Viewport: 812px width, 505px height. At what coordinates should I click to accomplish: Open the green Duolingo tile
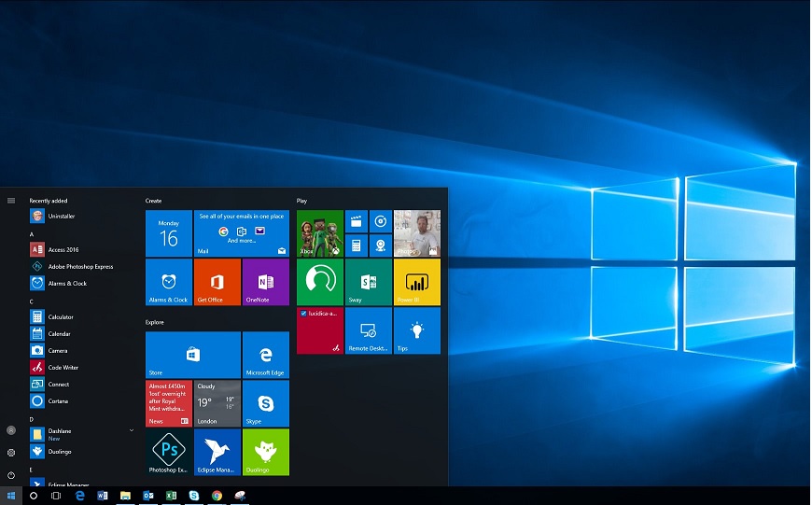point(265,452)
